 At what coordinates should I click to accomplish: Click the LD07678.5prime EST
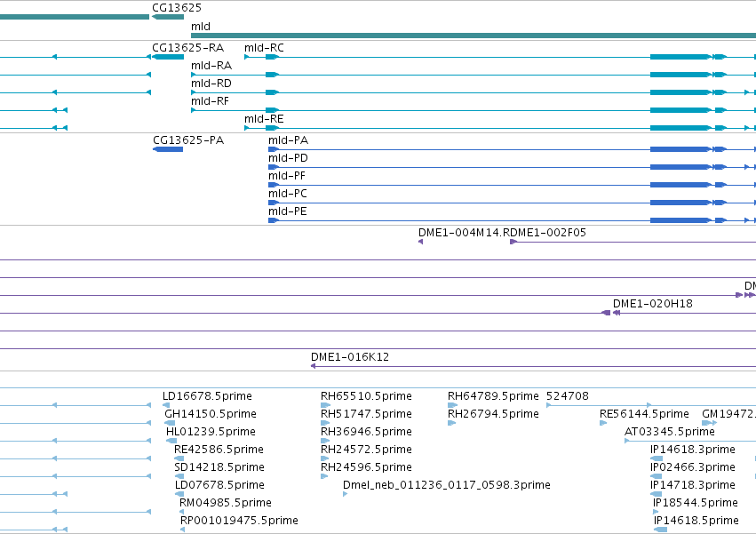179,494
